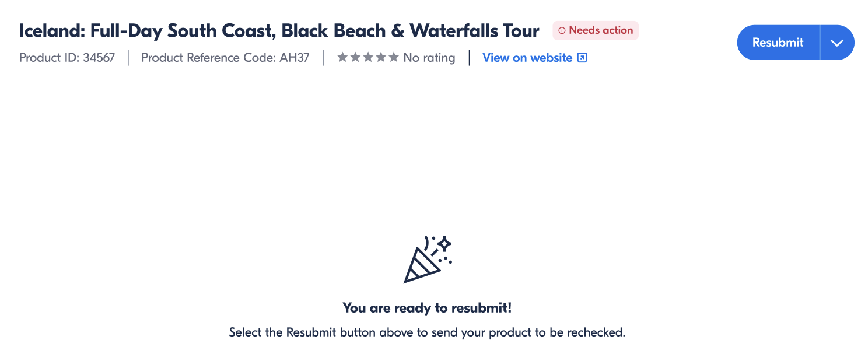
Task: Click the fifth rating star
Action: pos(394,57)
